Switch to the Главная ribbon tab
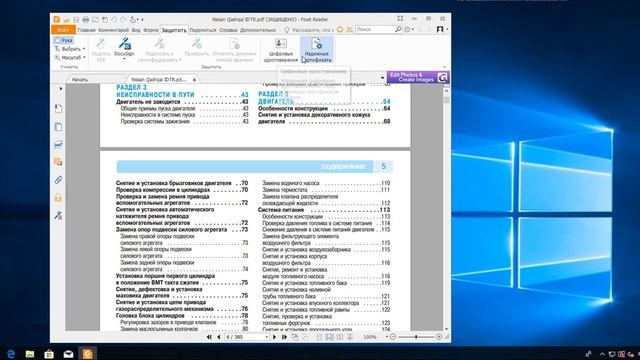The width and height of the screenshot is (640, 360). click(x=86, y=30)
